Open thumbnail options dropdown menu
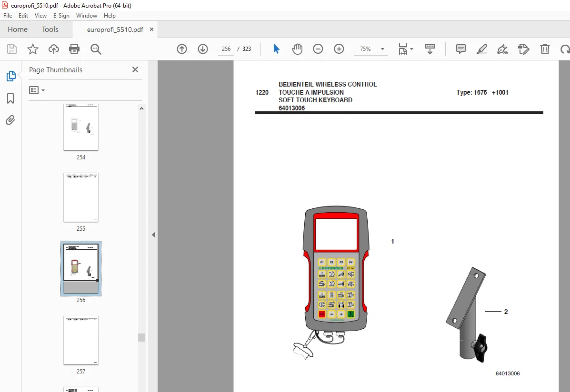 click(37, 90)
